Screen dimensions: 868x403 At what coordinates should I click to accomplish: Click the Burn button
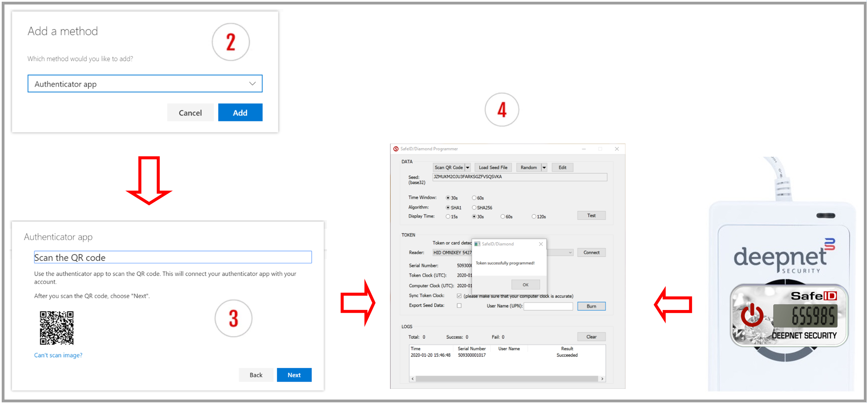(x=591, y=306)
